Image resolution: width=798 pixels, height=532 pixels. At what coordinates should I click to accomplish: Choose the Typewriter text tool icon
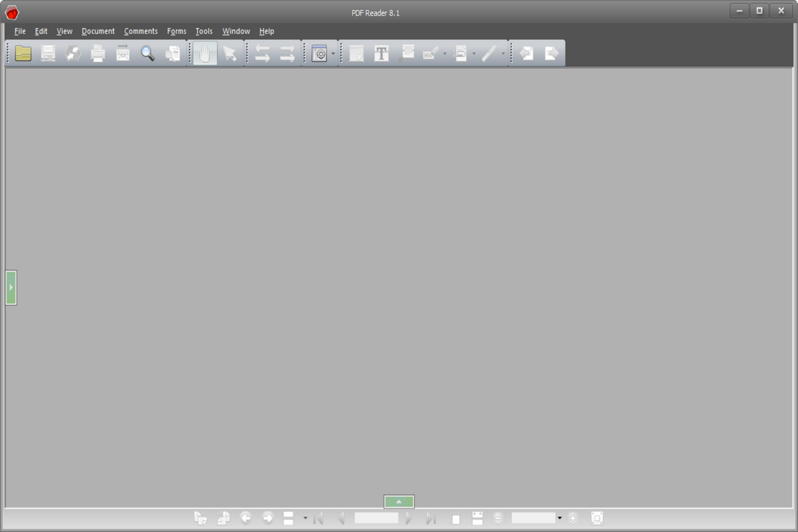tap(381, 53)
